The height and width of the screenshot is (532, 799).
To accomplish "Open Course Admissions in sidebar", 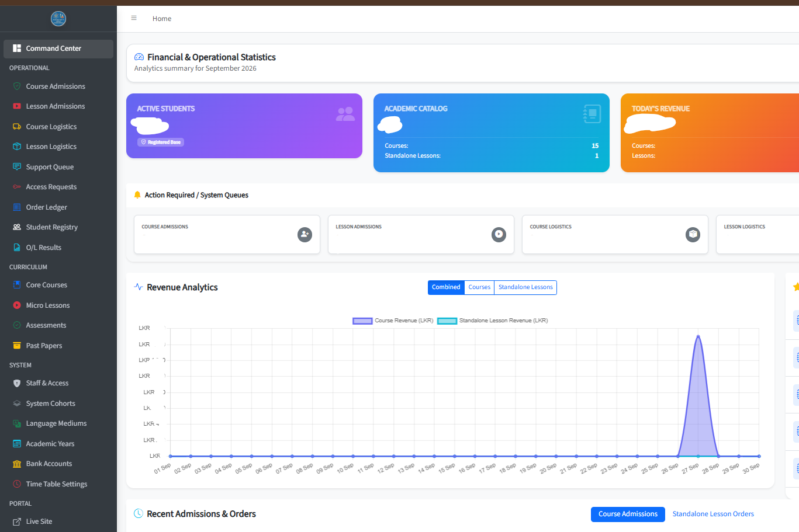I will (58, 86).
